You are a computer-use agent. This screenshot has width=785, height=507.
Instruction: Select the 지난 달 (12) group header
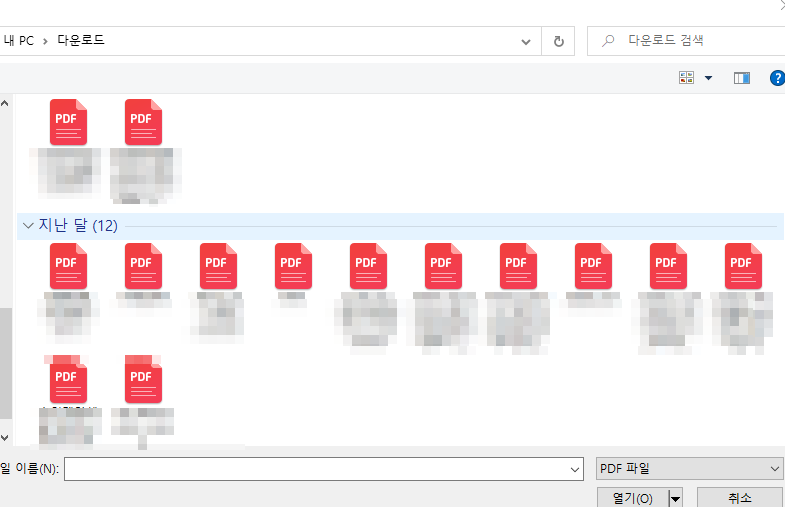pos(400,226)
